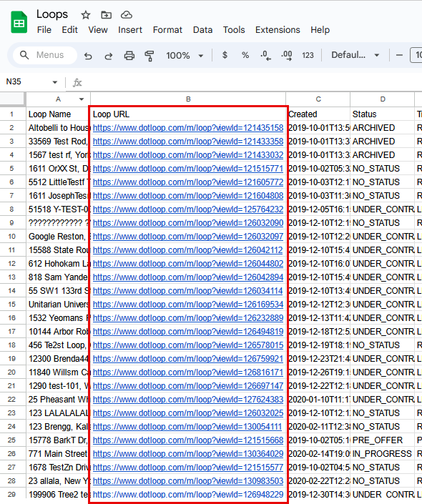This screenshot has width=422, height=504.
Task: Open the Google Sheets home icon
Action: pos(19,22)
